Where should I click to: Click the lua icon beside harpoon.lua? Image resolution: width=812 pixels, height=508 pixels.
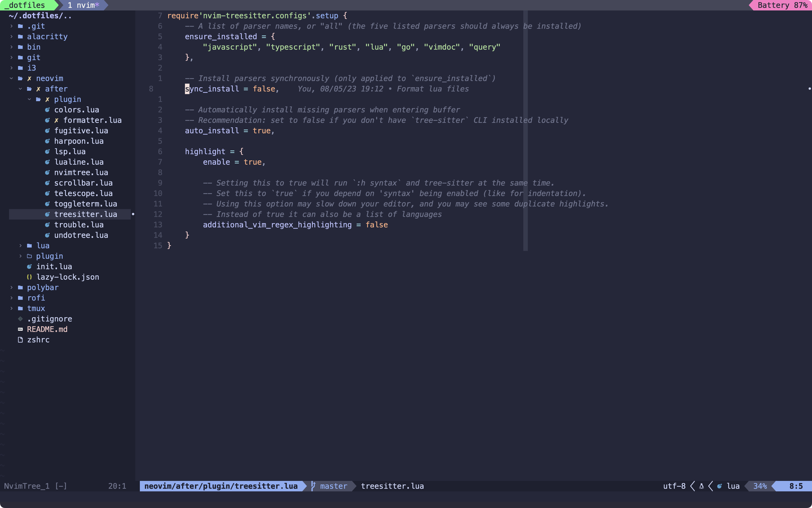click(x=47, y=141)
